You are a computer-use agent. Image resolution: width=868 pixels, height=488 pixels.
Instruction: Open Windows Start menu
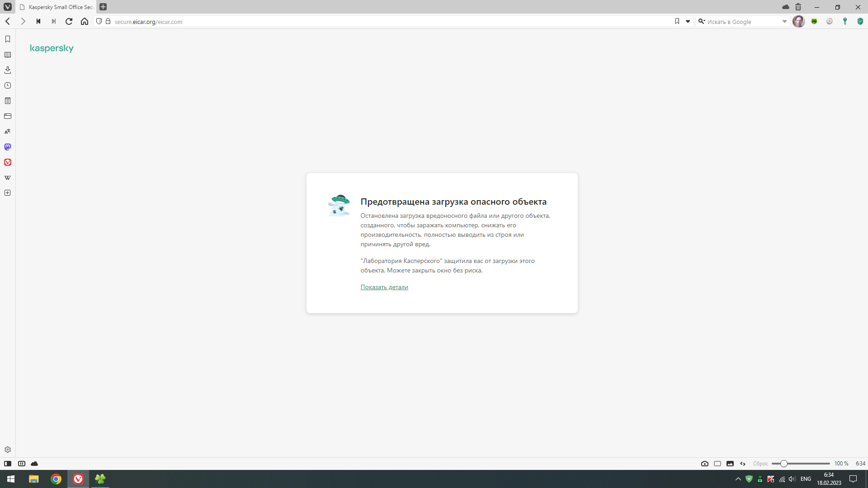tap(11, 479)
